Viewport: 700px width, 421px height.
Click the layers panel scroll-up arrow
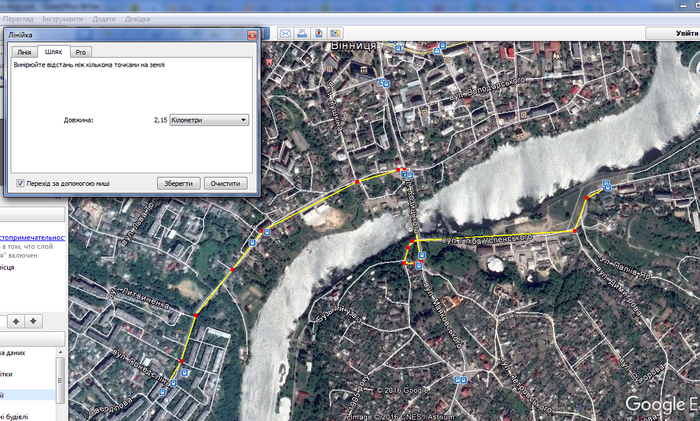pos(60,353)
